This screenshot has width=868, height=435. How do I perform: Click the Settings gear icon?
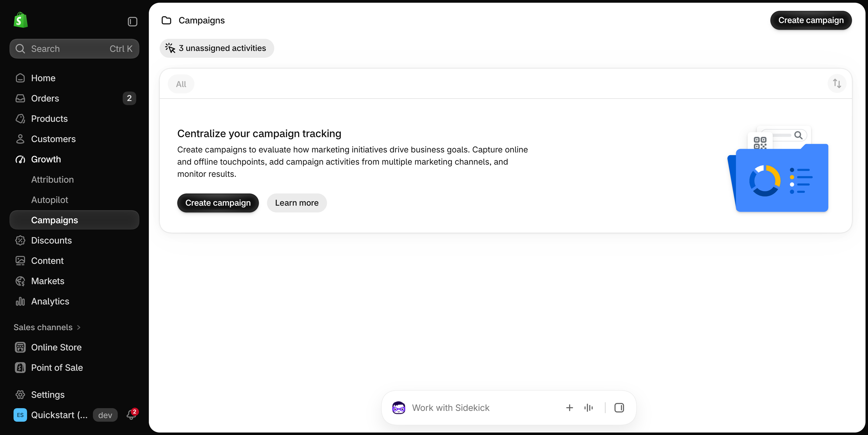[x=20, y=395]
